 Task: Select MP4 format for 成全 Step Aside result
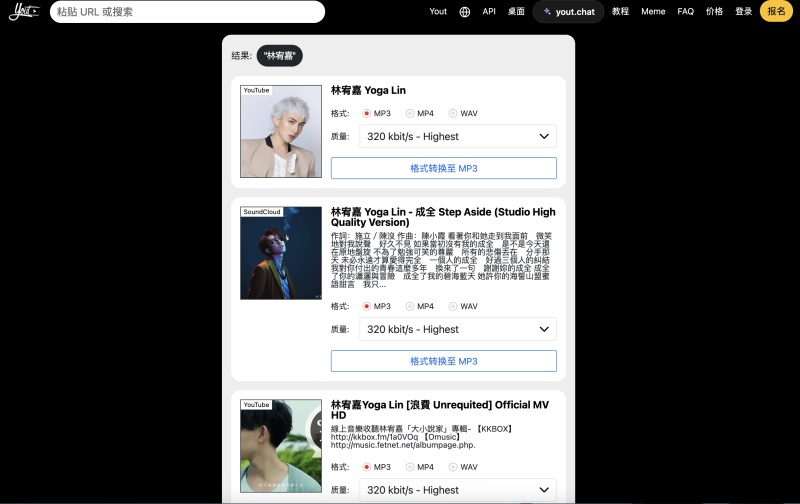point(410,306)
